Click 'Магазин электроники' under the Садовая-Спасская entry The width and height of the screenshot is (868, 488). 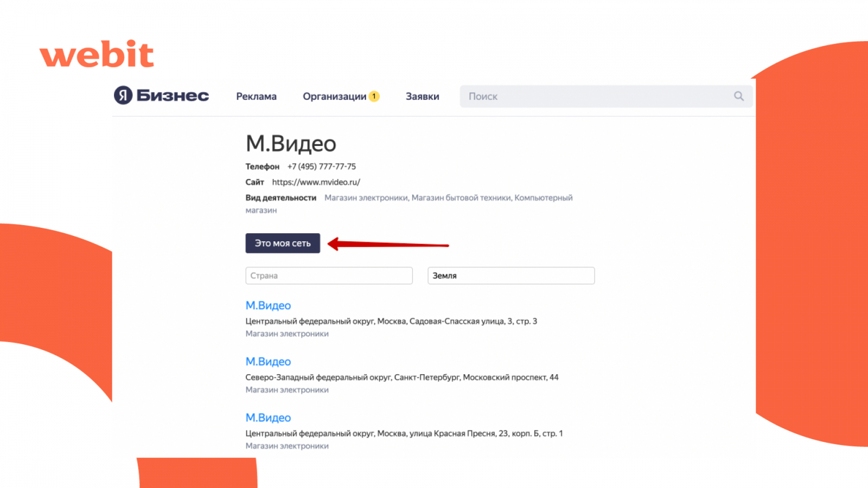287,333
